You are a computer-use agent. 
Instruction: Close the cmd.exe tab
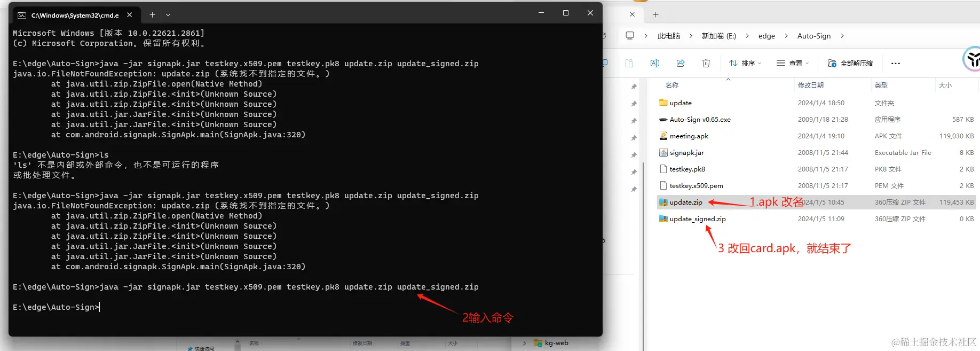coord(130,15)
